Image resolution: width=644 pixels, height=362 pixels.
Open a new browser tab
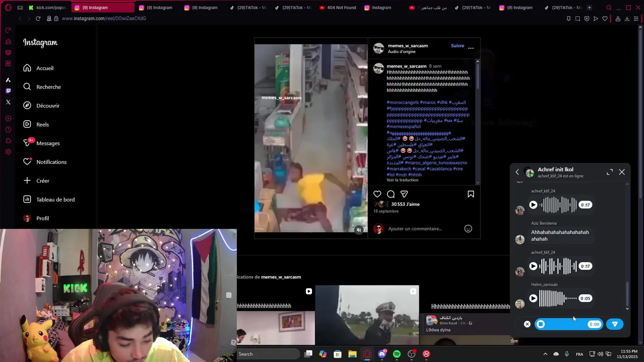click(589, 8)
